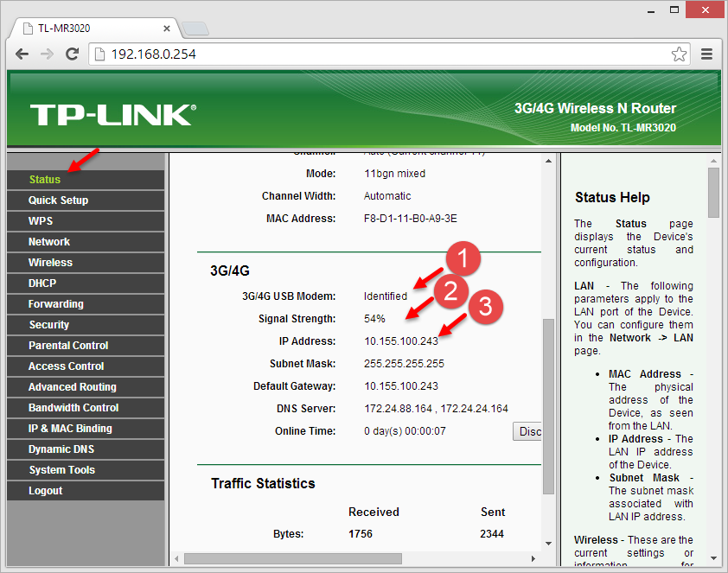728x573 pixels.
Task: Click the 11bgn mixed mode value
Action: coord(394,174)
